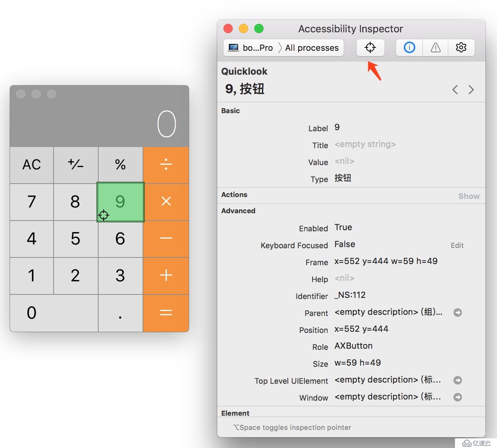Click the decimal point key in Calculator
The height and width of the screenshot is (448, 497).
point(120,313)
